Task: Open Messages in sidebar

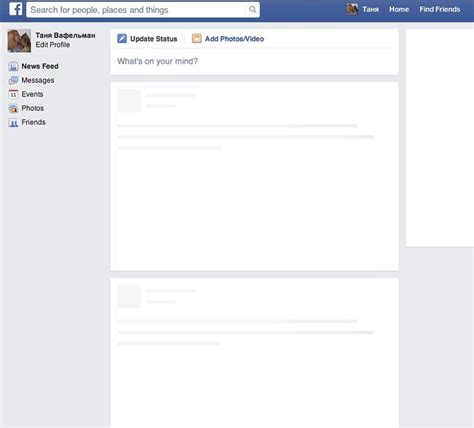Action: [x=38, y=80]
